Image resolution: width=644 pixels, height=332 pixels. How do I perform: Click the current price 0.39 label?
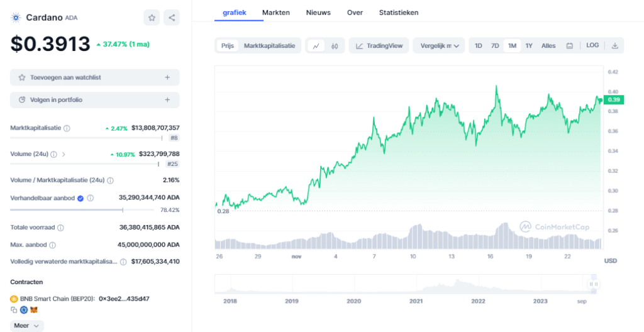(614, 100)
